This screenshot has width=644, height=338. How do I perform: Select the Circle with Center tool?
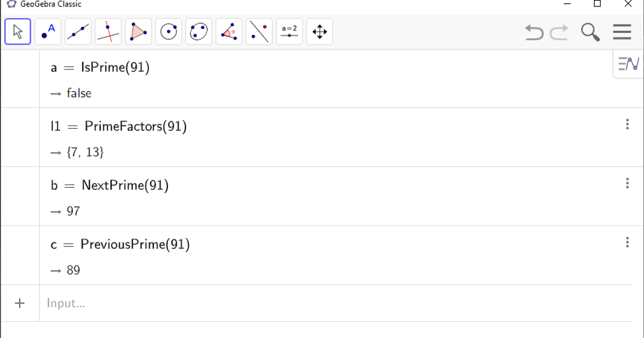pos(168,31)
